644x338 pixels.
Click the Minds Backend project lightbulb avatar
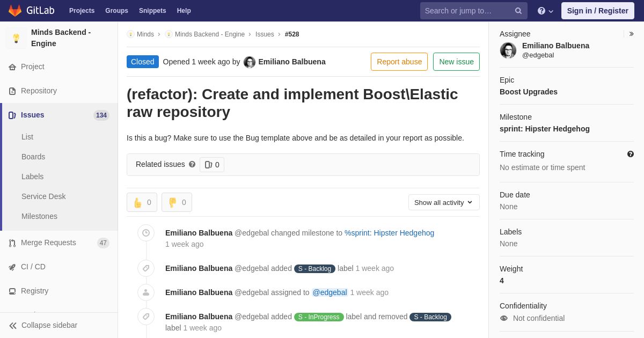tap(16, 38)
